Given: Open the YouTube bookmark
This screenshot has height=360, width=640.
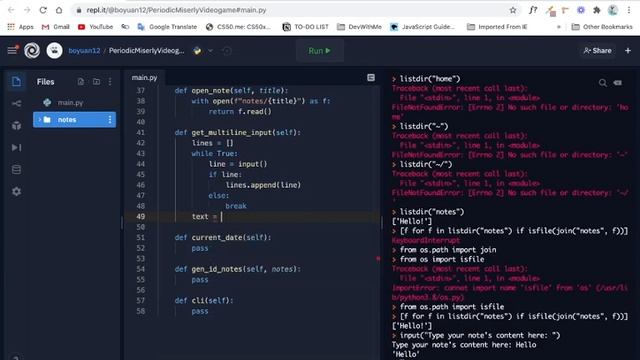Looking at the screenshot, I should point(95,27).
